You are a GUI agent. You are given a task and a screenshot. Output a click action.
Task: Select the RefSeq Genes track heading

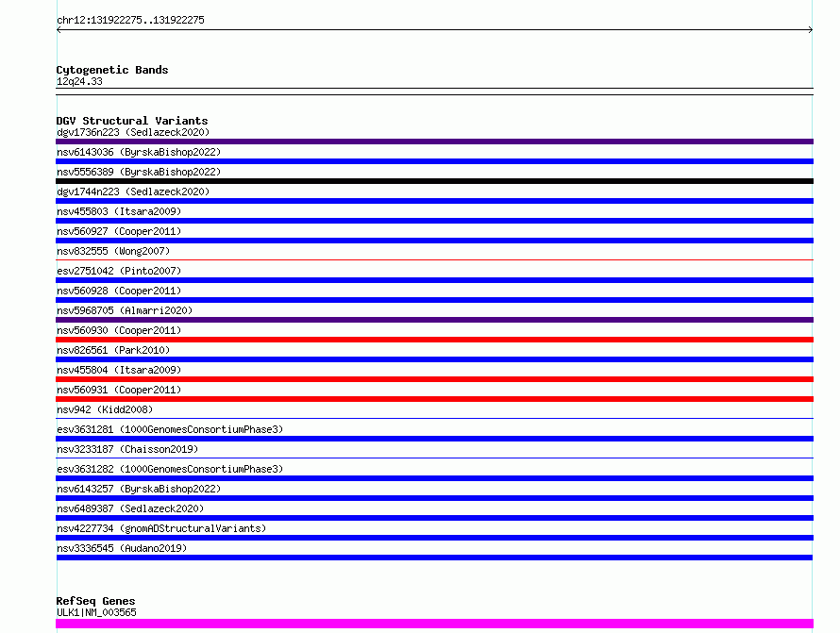(x=96, y=602)
